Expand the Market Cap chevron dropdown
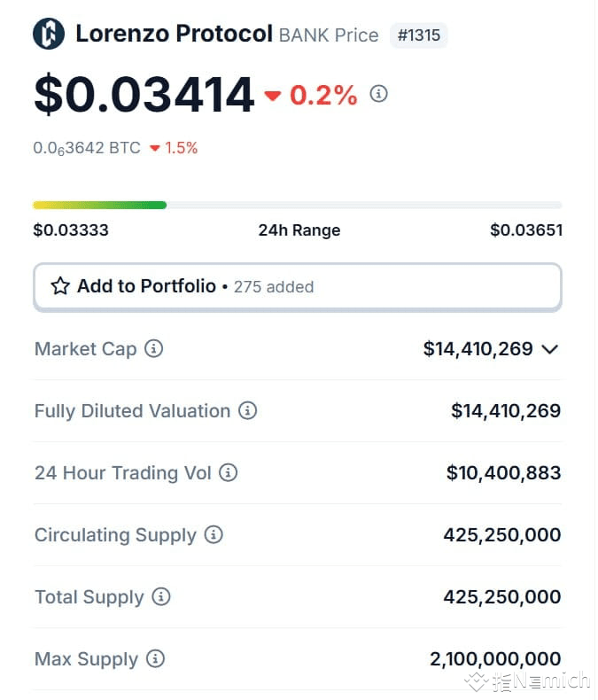Screen dimensions: 598x700 (550, 349)
